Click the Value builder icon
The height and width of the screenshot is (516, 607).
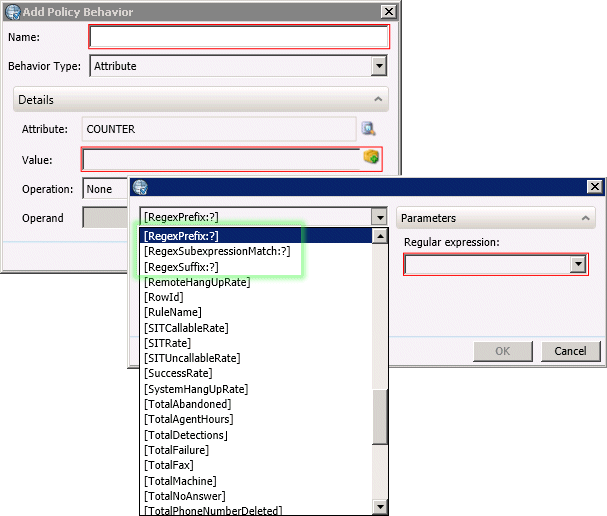point(371,158)
